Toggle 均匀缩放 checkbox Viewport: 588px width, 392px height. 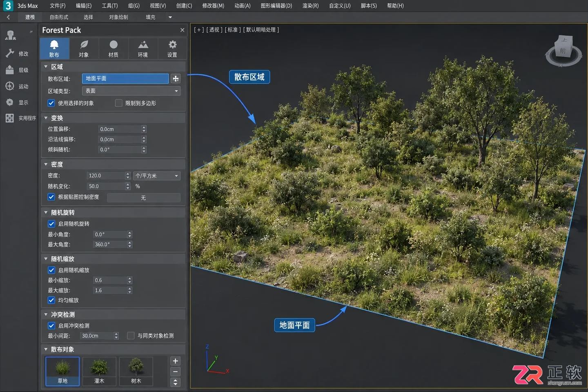tap(51, 300)
